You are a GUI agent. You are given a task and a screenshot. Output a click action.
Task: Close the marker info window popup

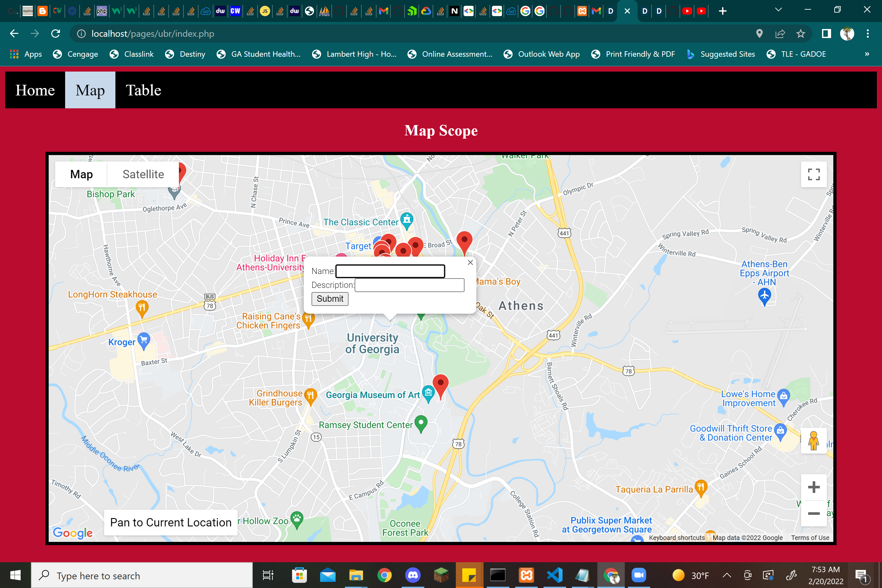pyautogui.click(x=470, y=262)
